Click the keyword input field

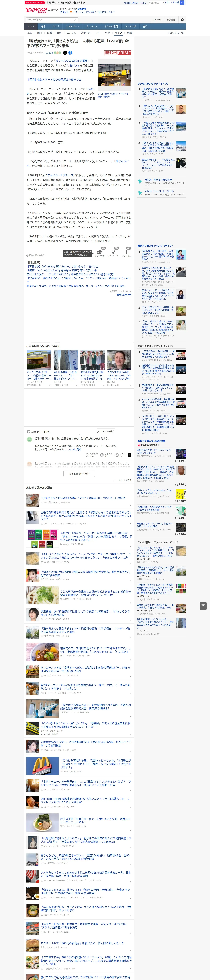click(x=49, y=20)
